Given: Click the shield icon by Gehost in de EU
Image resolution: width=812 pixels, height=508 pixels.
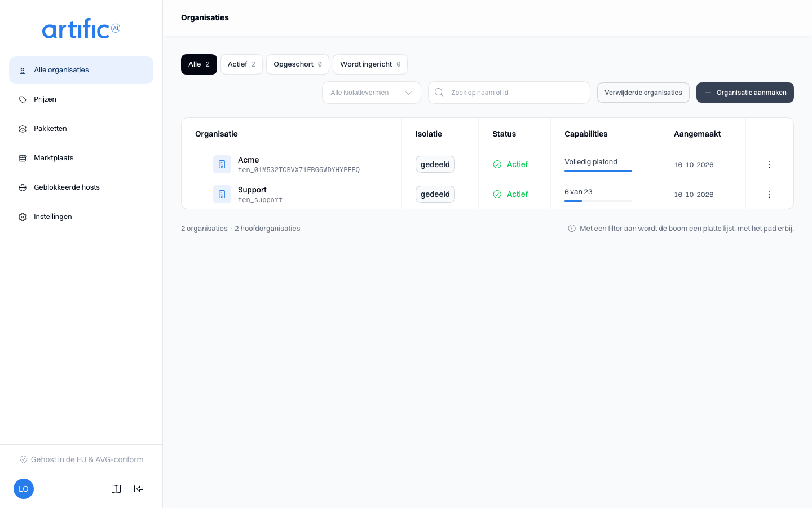Looking at the screenshot, I should point(24,459).
